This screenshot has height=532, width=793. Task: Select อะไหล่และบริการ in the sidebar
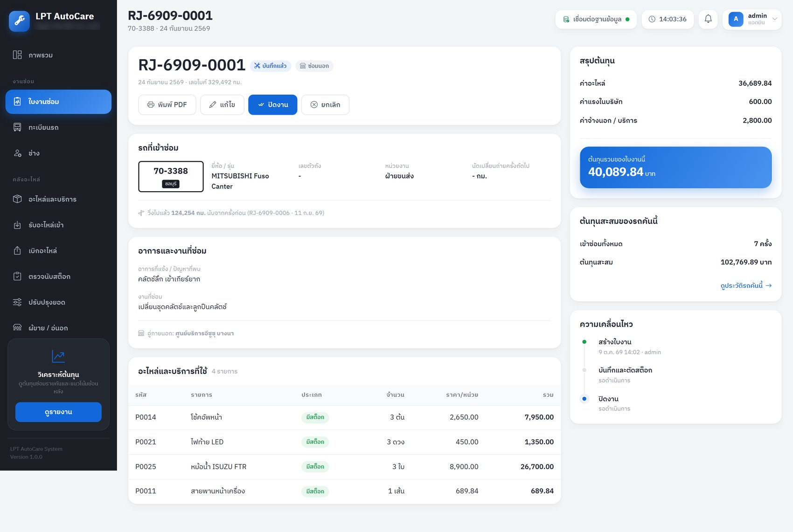(58, 199)
